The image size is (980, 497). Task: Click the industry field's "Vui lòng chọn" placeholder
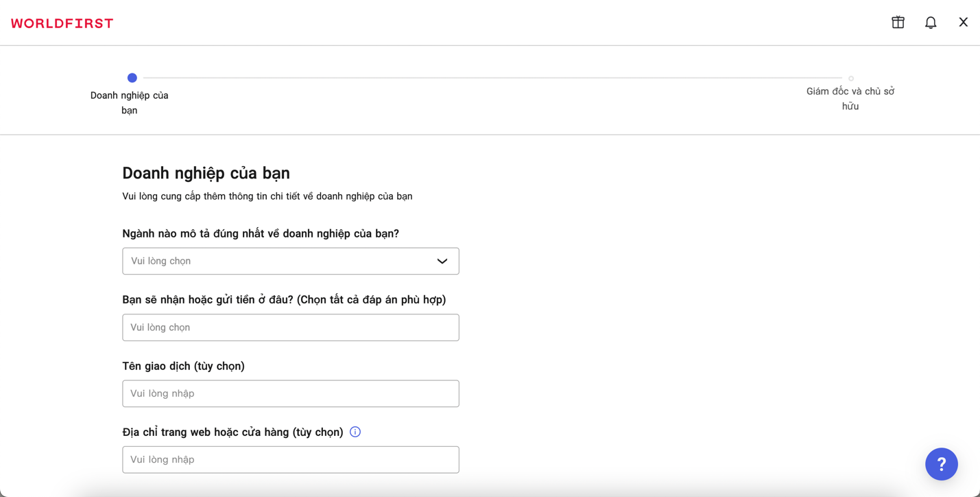(x=161, y=262)
